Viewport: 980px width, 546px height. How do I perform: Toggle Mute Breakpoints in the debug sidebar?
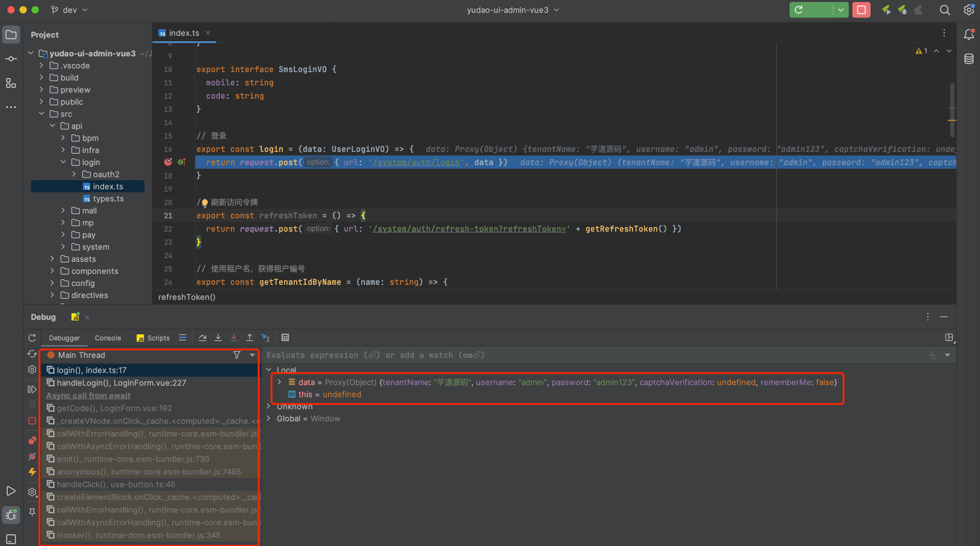click(x=32, y=457)
